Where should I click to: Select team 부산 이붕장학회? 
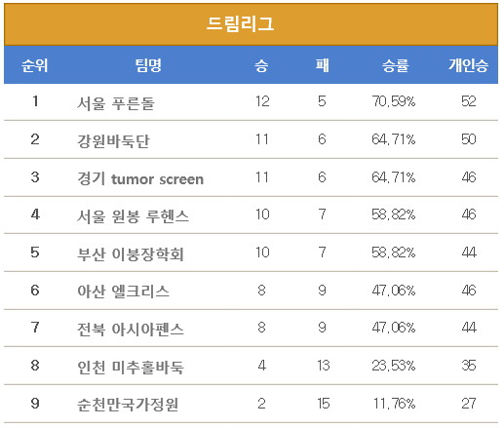pyautogui.click(x=131, y=254)
